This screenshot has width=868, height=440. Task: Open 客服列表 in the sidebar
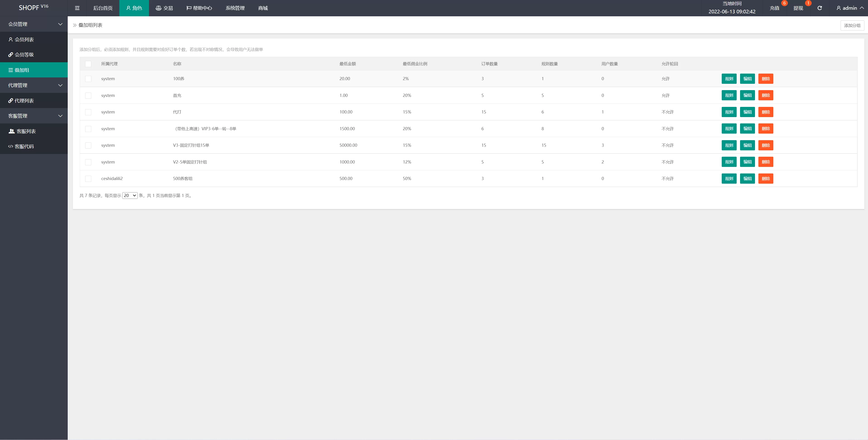point(26,131)
